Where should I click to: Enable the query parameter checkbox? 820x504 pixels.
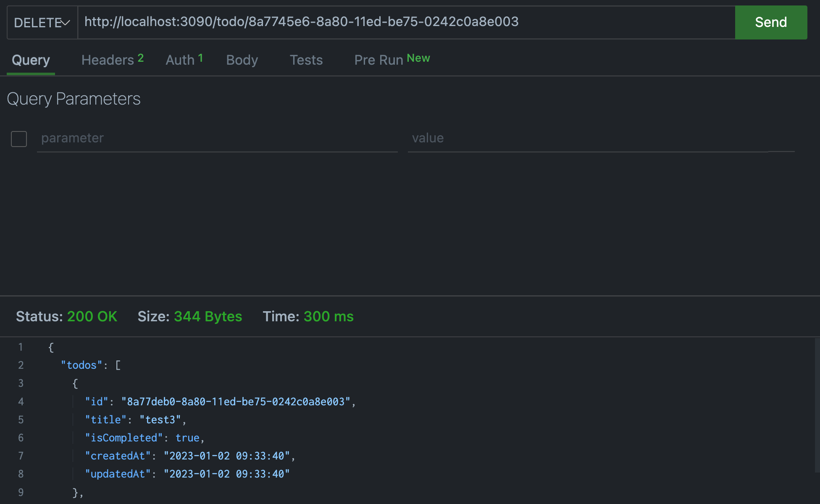(x=19, y=139)
